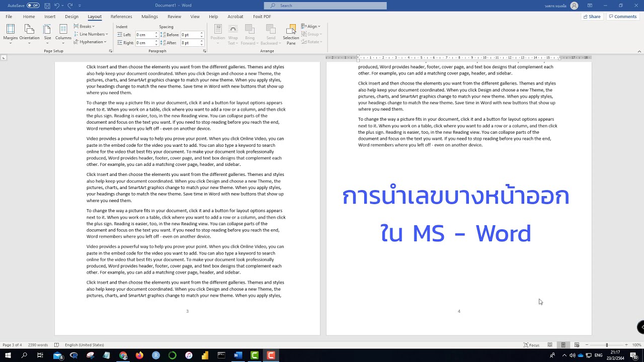This screenshot has width=644, height=362.
Task: Open the Orientation options
Action: [29, 33]
